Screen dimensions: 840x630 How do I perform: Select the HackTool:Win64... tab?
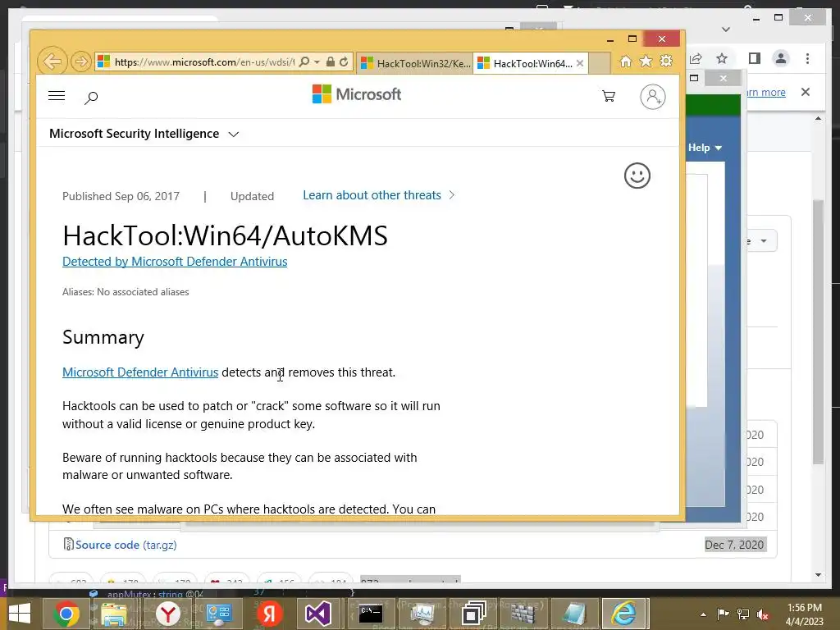click(x=526, y=63)
